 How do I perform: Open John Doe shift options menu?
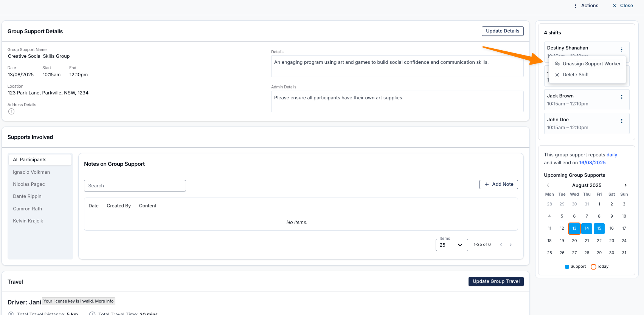[621, 121]
